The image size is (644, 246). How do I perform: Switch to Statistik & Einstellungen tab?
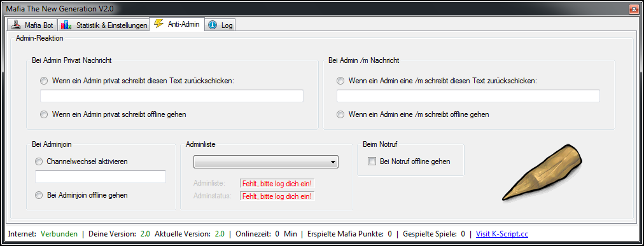pyautogui.click(x=103, y=25)
